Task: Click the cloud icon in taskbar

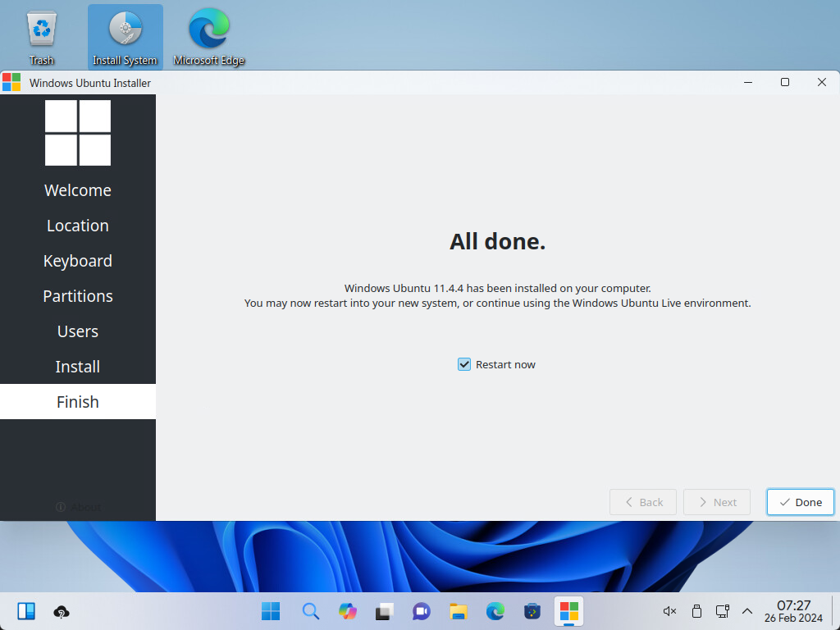Action: [62, 612]
